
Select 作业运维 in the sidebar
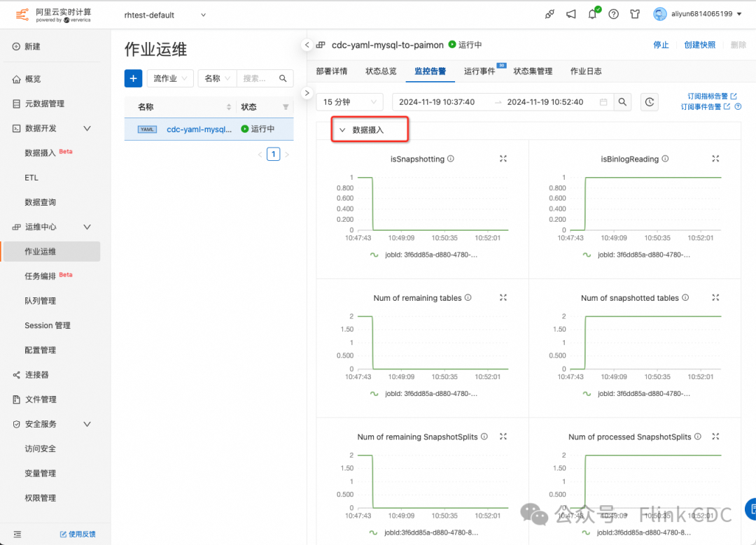pos(51,252)
